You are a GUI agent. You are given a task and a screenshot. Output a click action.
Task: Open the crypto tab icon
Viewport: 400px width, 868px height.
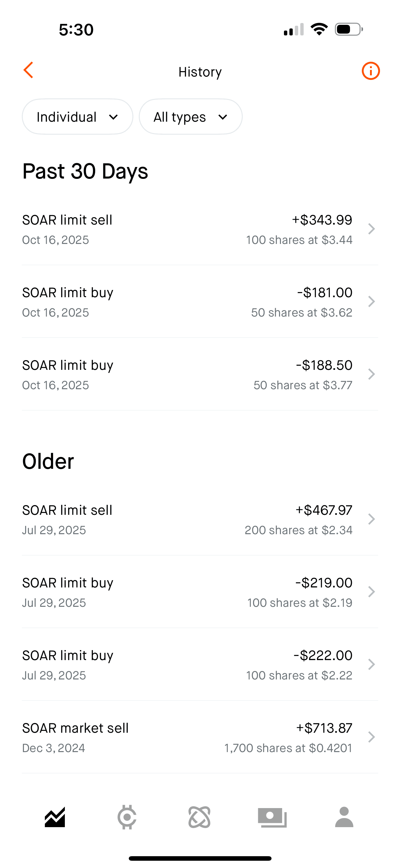(x=127, y=817)
